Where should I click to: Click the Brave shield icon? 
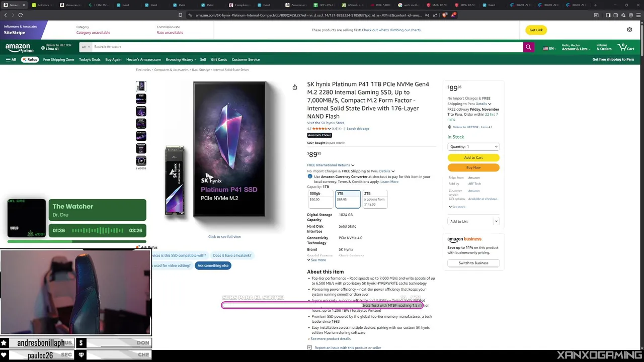[445, 15]
